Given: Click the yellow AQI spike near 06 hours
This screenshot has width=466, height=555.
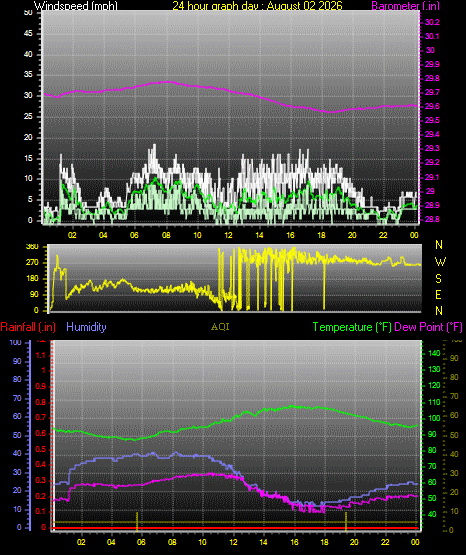Looking at the screenshot, I should [x=137, y=521].
